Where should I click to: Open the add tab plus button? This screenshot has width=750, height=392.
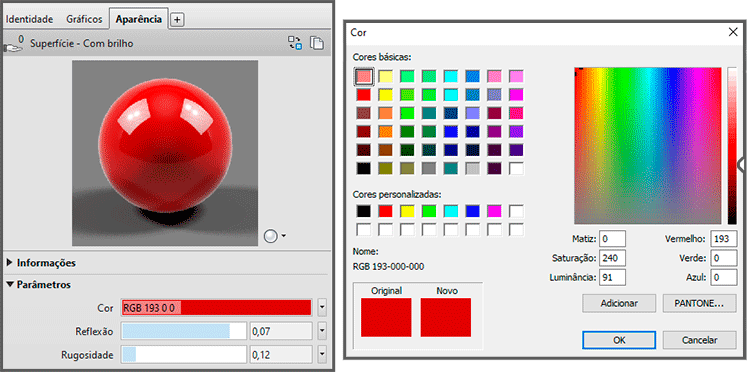(x=177, y=20)
